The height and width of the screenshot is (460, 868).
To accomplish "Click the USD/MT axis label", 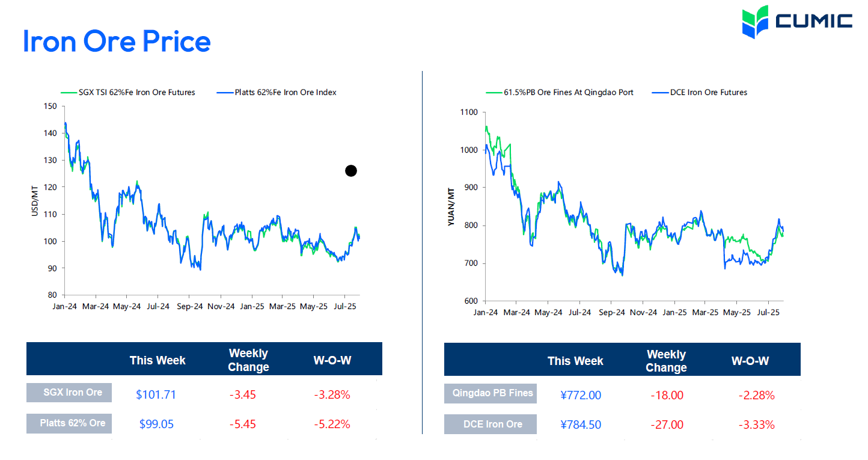I will [x=35, y=201].
